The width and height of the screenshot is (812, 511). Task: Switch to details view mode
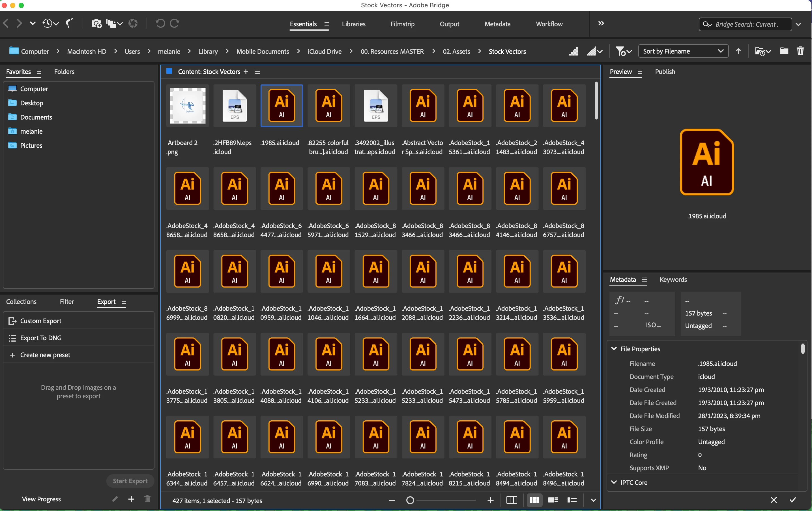(553, 500)
